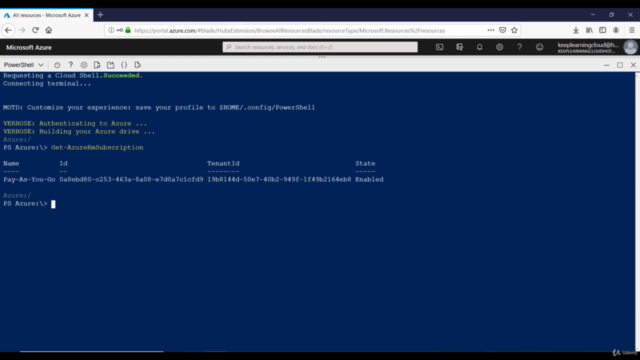Click the TenantId column header
The image size is (640, 360).
pyautogui.click(x=223, y=163)
